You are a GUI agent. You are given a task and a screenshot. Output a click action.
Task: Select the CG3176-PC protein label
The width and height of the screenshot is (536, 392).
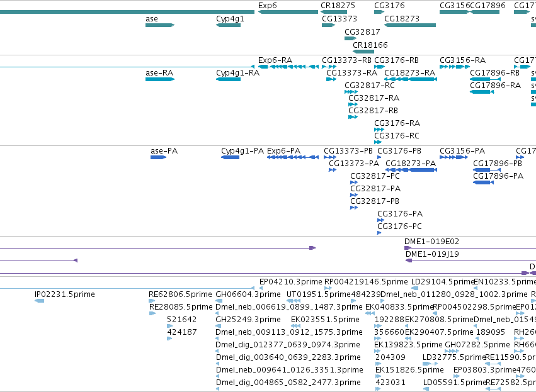click(x=399, y=227)
